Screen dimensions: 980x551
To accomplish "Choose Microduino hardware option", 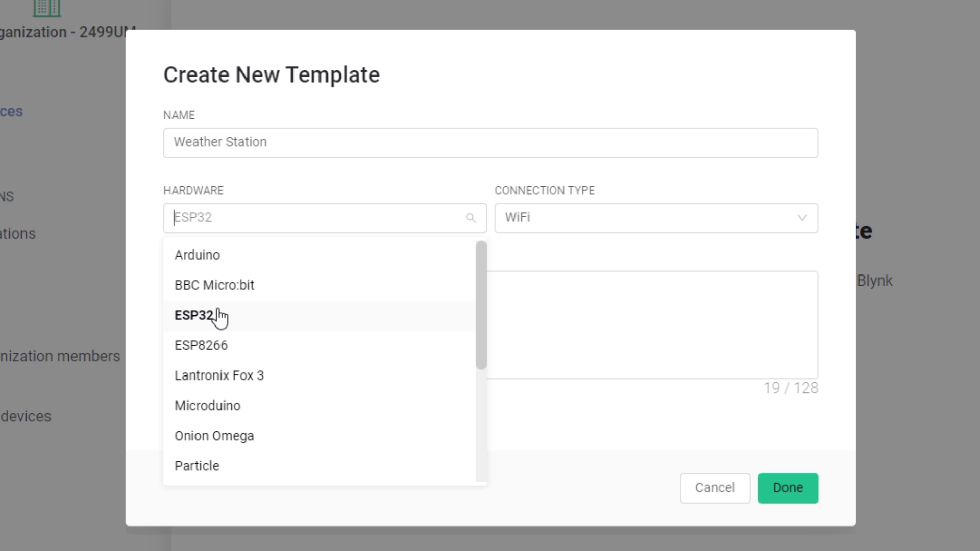I will [207, 406].
